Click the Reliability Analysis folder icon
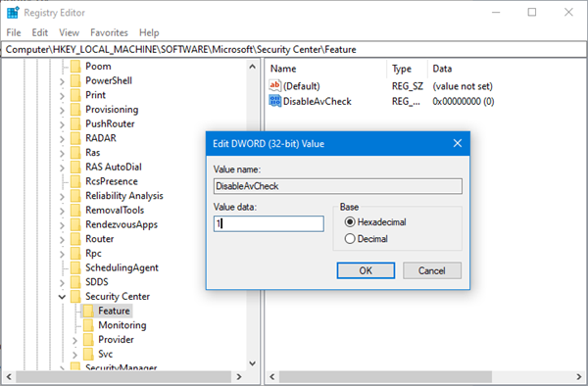The image size is (588, 386). (75, 196)
